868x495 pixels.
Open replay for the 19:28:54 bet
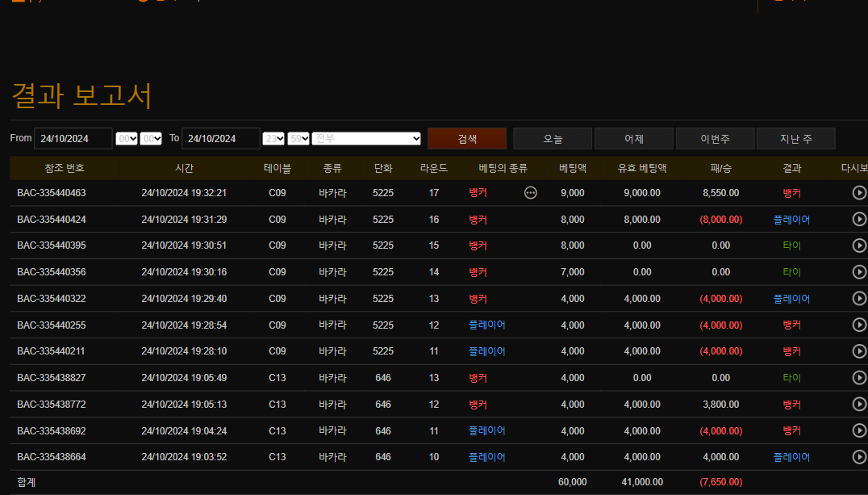(x=859, y=325)
